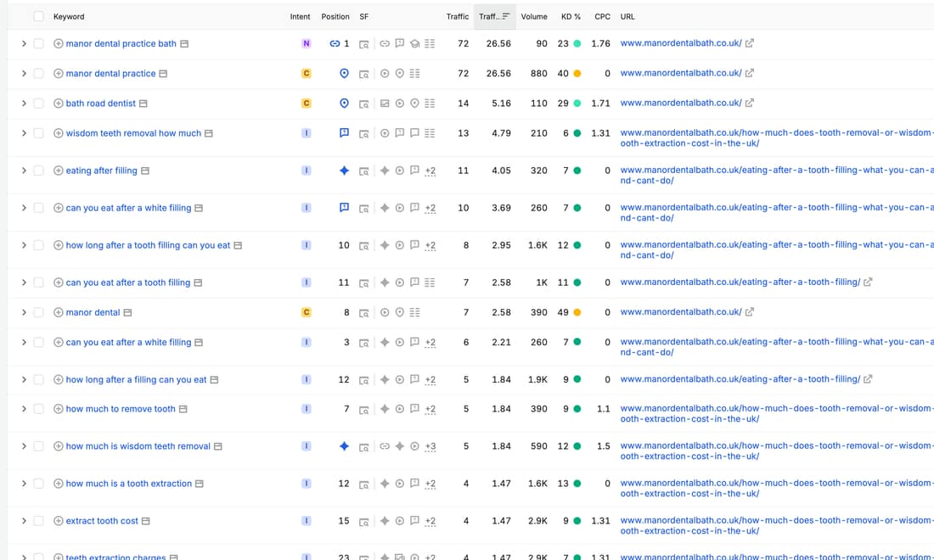Click the orange KD dot for manor dental
The width and height of the screenshot is (934, 560).
coord(577,312)
